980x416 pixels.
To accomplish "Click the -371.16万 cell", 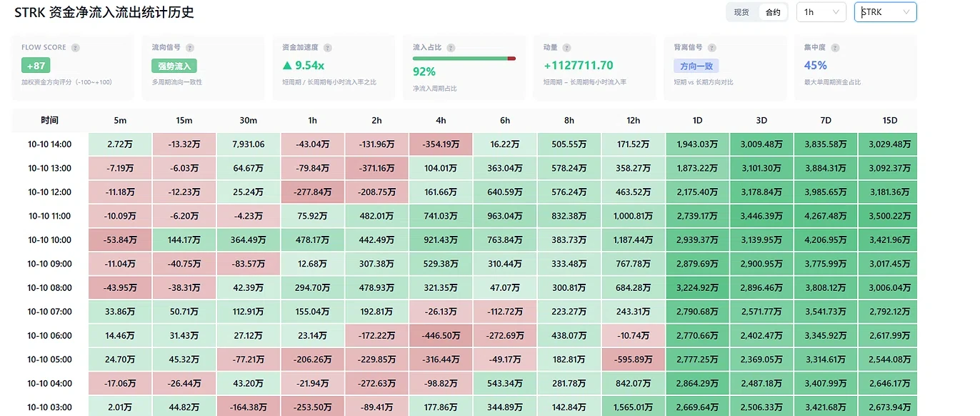I will [x=376, y=168].
